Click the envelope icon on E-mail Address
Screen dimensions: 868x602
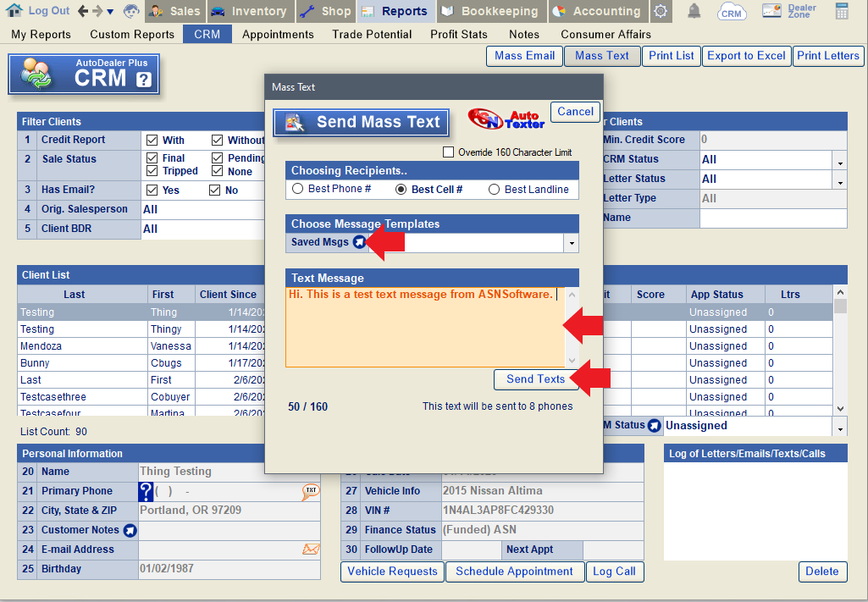coord(311,550)
